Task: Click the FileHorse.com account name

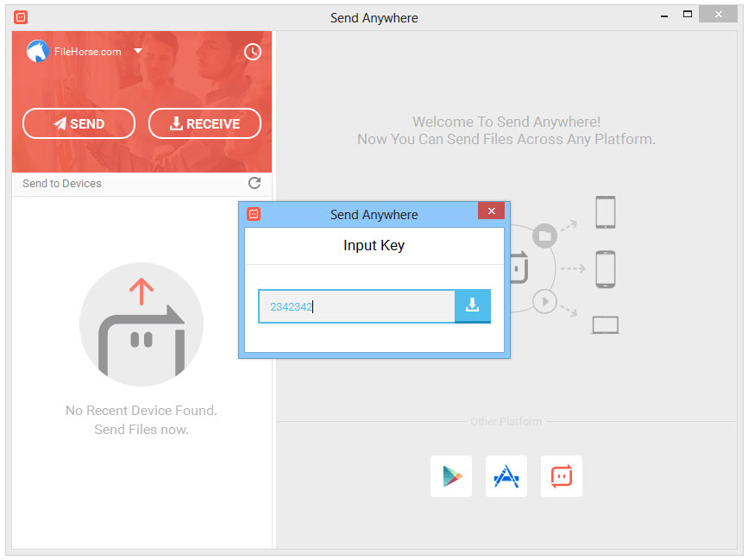Action: pyautogui.click(x=87, y=52)
